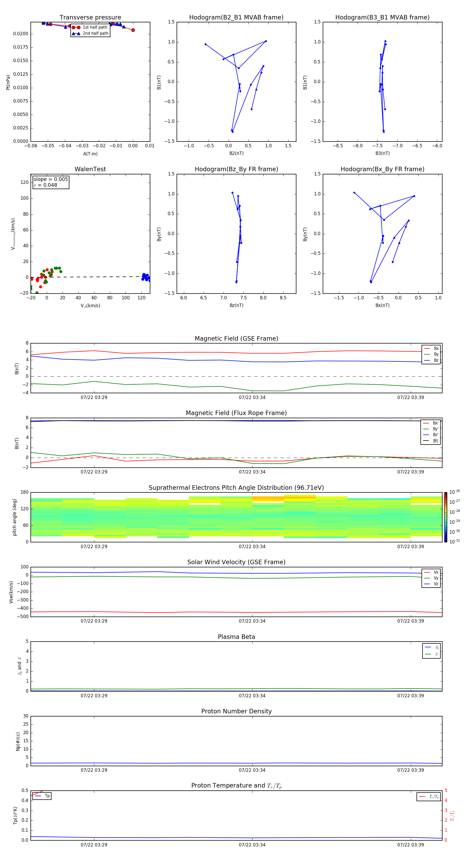Click the pitch angle distribution heatmap

[x=236, y=517]
